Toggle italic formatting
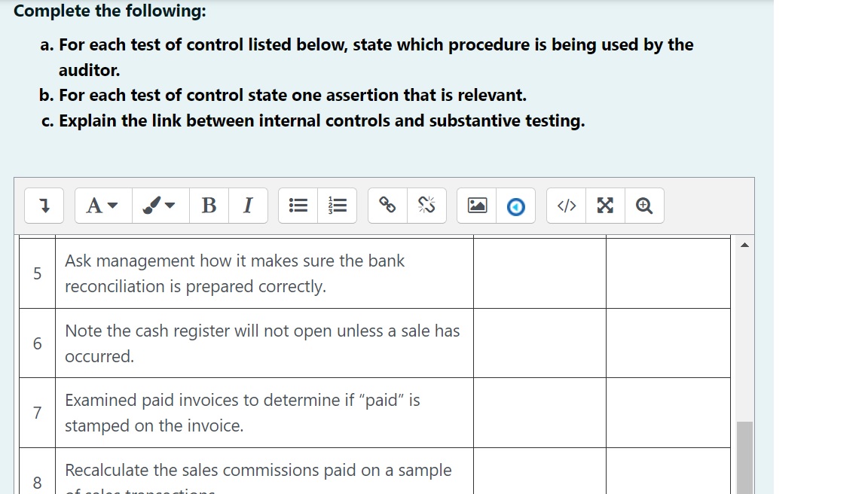Screen dimensions: 868x494 tap(247, 205)
